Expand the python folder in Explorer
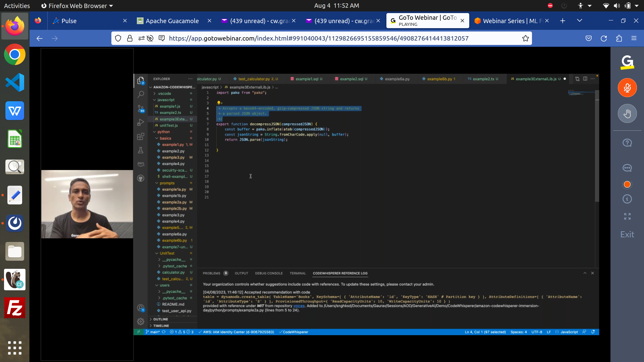This screenshot has height=362, width=644. [x=164, y=132]
